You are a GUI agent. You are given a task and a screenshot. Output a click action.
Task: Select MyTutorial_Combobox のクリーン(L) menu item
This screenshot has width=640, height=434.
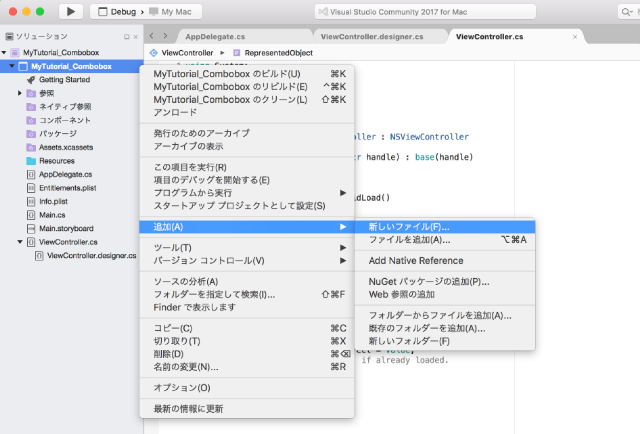tap(247, 99)
